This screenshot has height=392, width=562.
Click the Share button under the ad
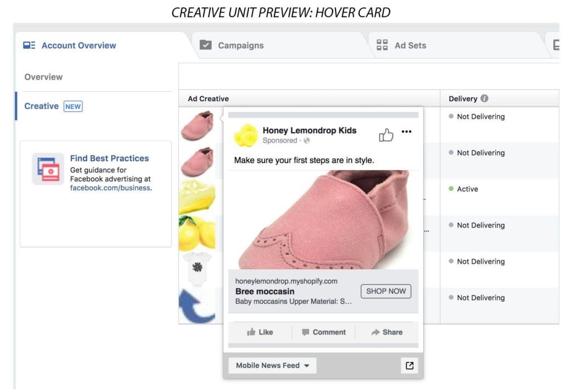(x=387, y=332)
